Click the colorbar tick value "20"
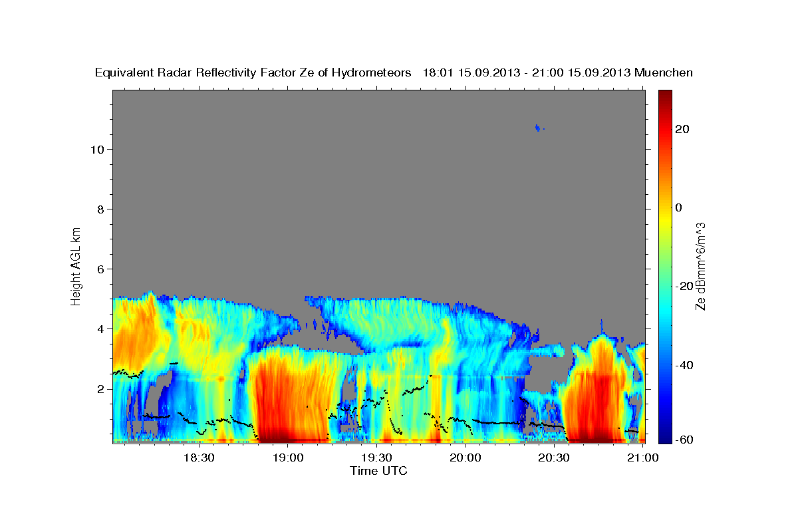Screen dimensions: 798x532 click(x=682, y=129)
